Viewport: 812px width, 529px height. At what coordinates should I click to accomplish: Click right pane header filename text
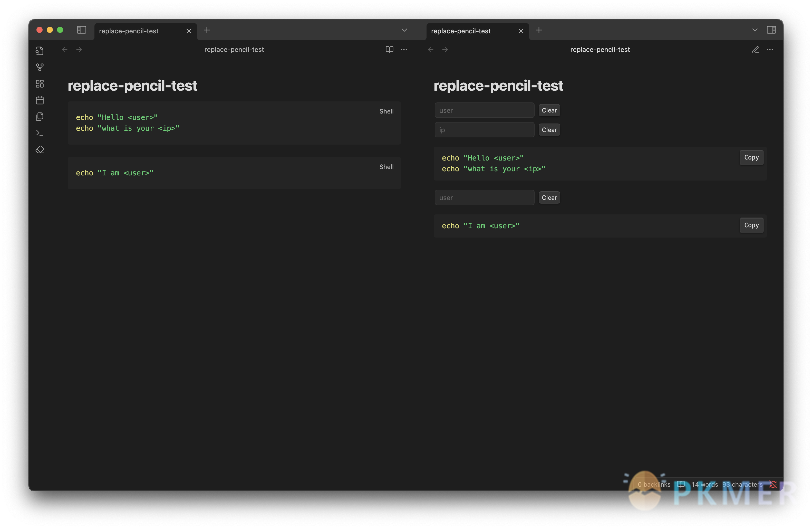tap(600, 50)
